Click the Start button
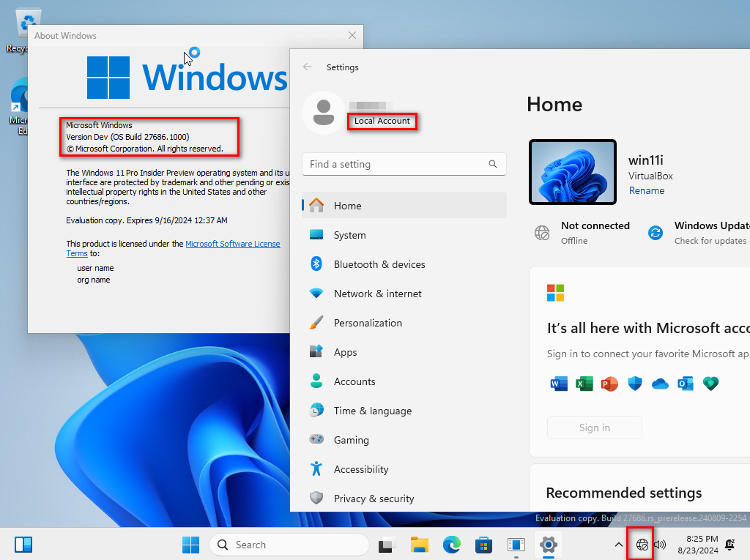 coord(190,545)
